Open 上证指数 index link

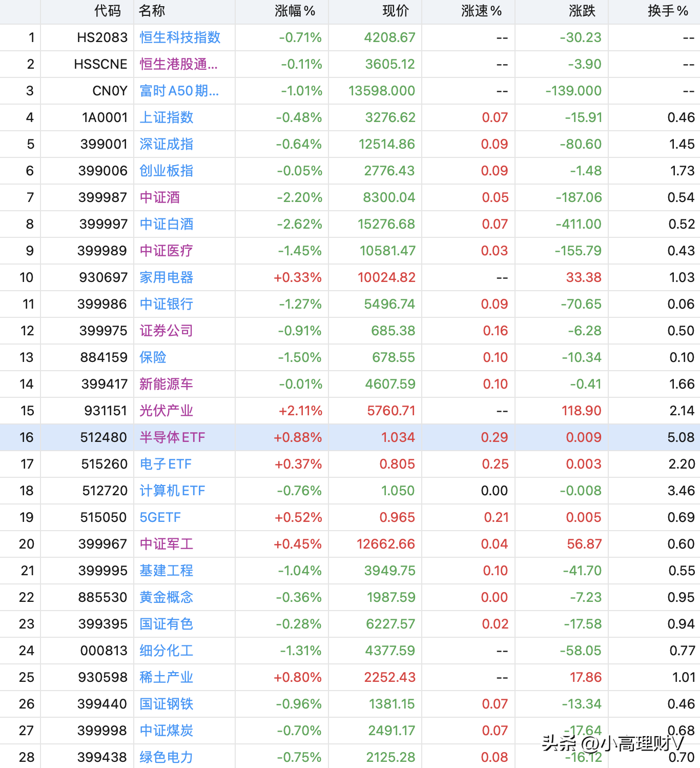pyautogui.click(x=167, y=117)
